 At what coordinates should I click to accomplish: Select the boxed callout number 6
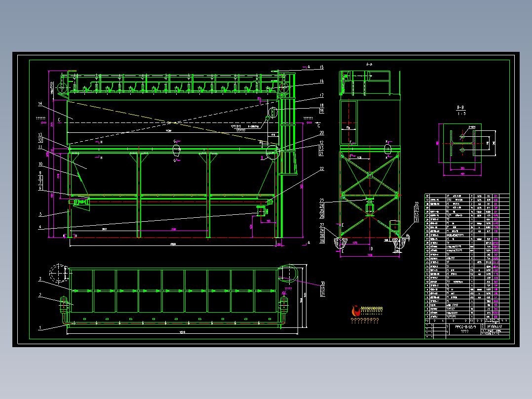[x=40, y=188]
